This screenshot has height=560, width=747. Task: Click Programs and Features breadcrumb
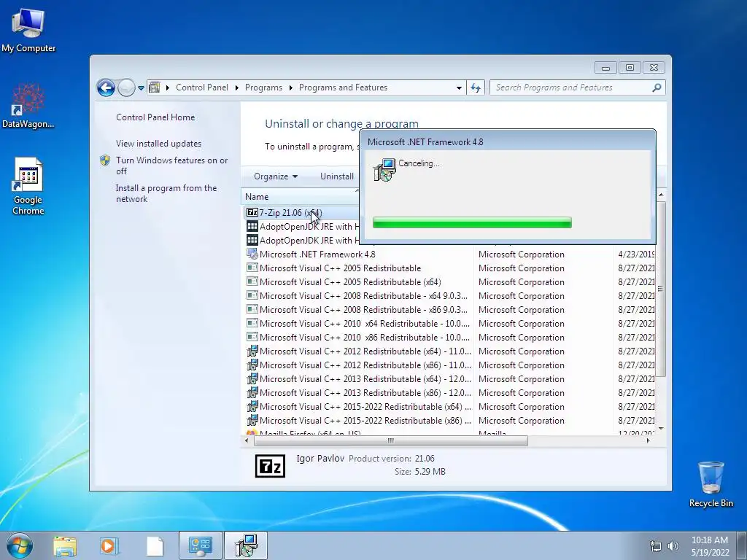click(x=343, y=87)
